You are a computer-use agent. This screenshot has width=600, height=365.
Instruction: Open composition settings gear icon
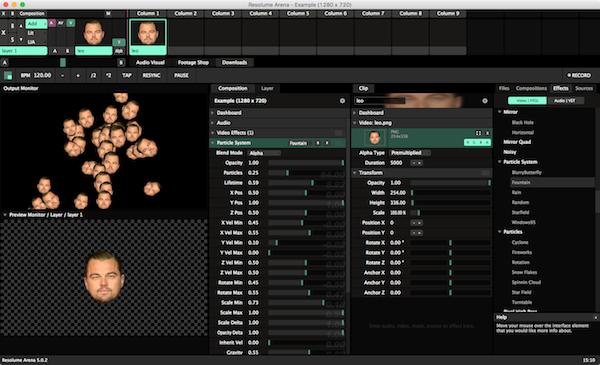pyautogui.click(x=342, y=101)
